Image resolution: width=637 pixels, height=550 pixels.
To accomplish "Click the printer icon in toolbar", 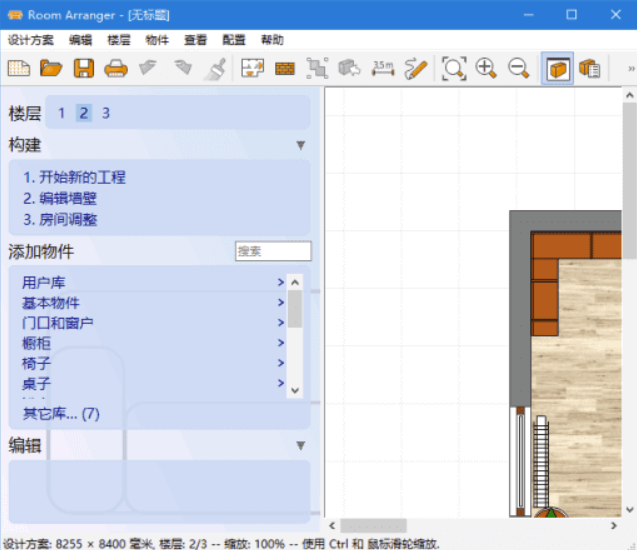I will 116,69.
